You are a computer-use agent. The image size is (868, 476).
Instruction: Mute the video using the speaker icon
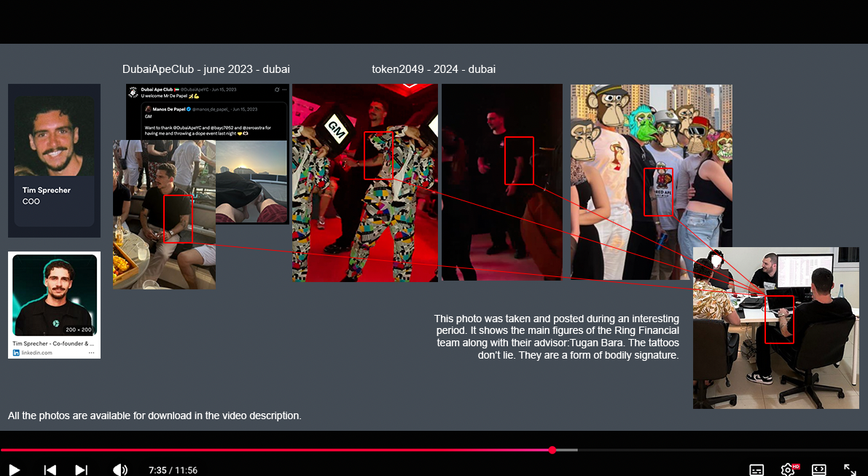[120, 470]
